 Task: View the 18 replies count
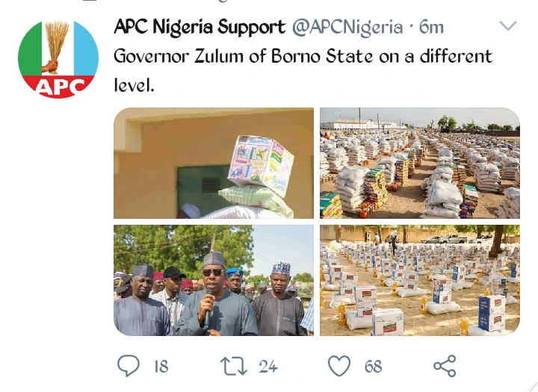click(161, 366)
